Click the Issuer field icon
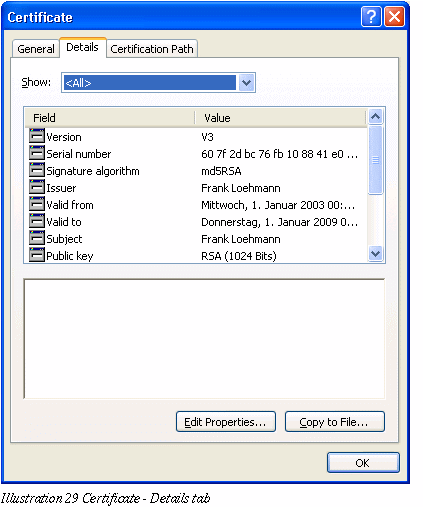This screenshot has height=507, width=423. tap(37, 187)
